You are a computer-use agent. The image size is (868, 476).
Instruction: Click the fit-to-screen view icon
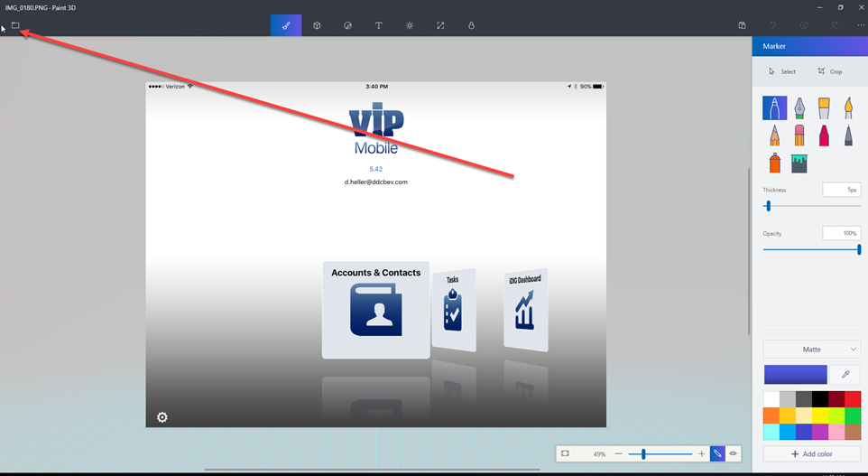pos(565,453)
